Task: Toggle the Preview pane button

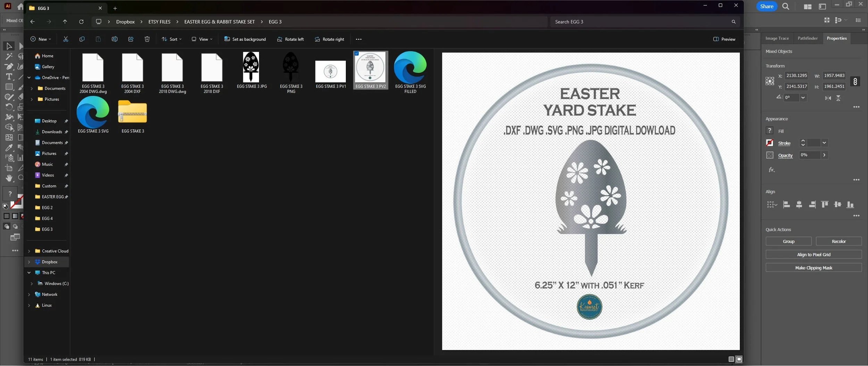Action: coord(724,39)
